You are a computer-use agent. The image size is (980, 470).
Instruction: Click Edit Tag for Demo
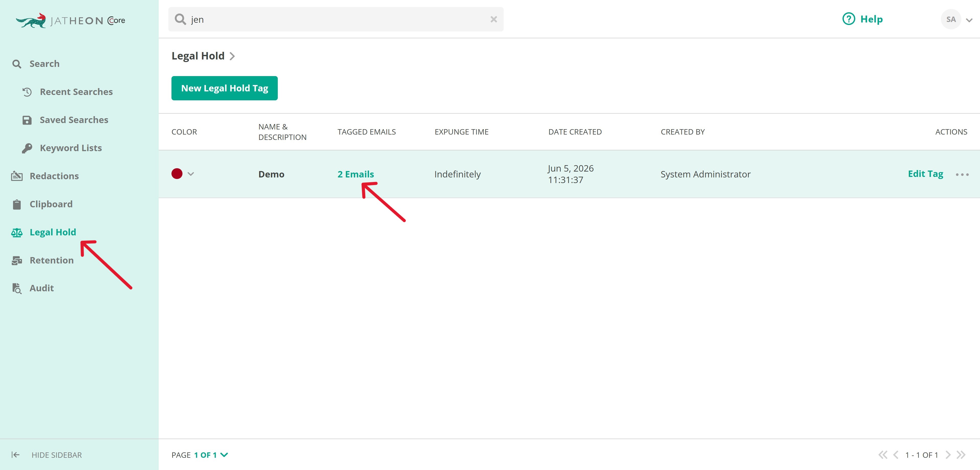[x=925, y=174]
